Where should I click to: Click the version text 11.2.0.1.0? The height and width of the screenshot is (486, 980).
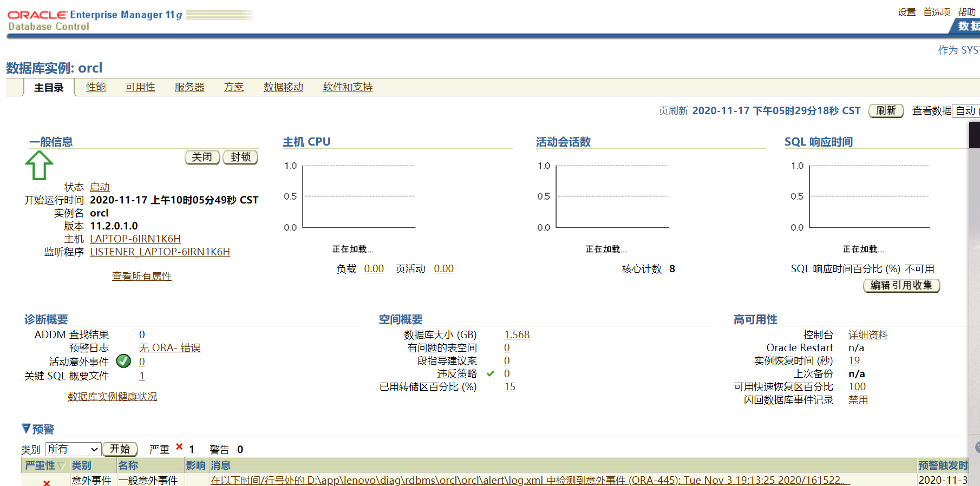pyautogui.click(x=114, y=226)
